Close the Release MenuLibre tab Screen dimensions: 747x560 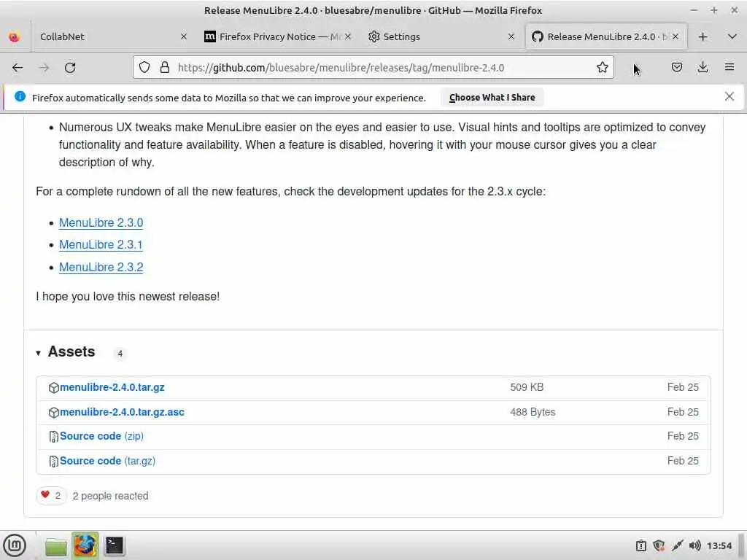(x=675, y=36)
